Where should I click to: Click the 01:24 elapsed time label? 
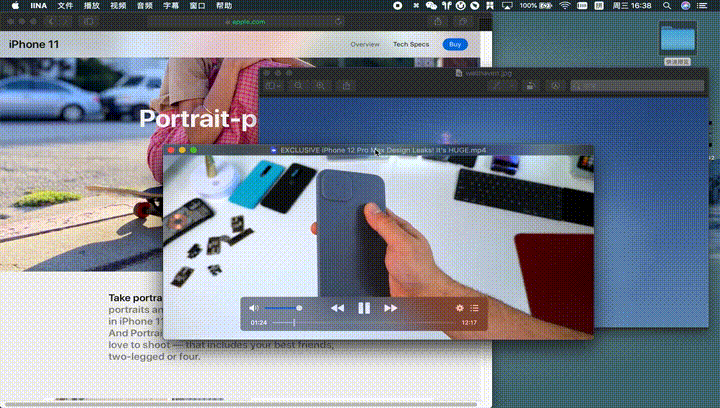pyautogui.click(x=259, y=323)
